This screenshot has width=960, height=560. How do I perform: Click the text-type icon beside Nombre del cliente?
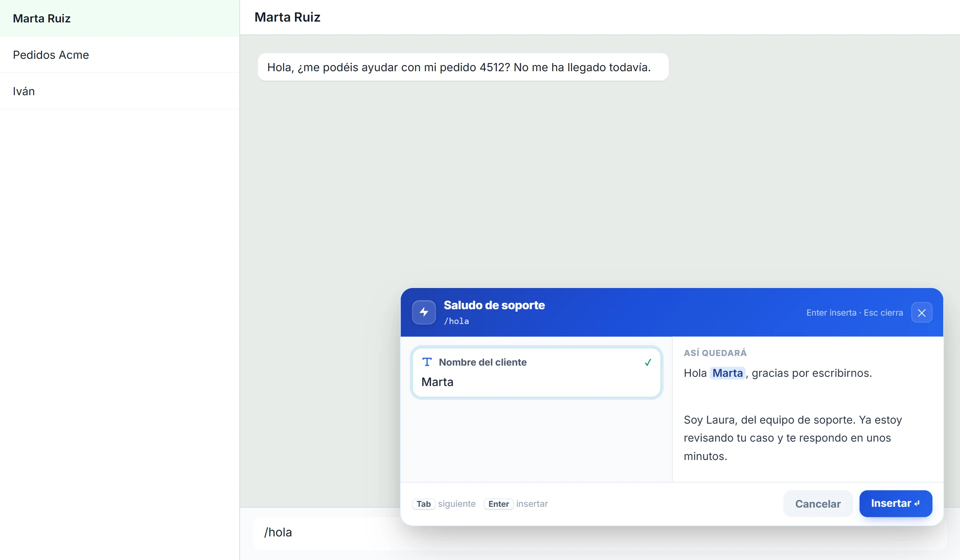427,362
